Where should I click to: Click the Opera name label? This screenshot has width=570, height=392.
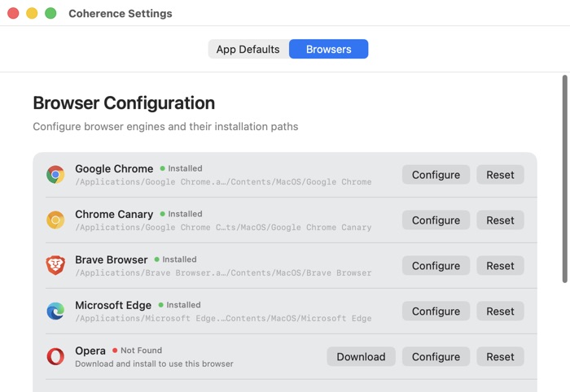pyautogui.click(x=90, y=351)
